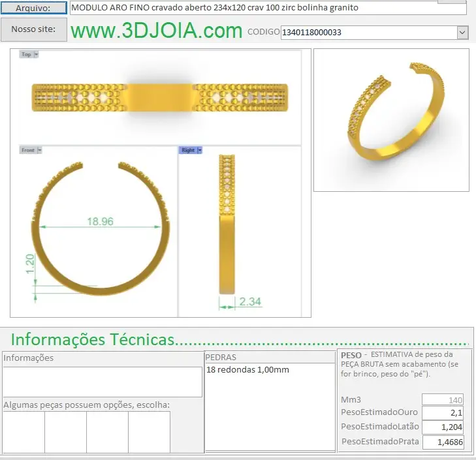Expand the Top viewport label menu

point(36,55)
